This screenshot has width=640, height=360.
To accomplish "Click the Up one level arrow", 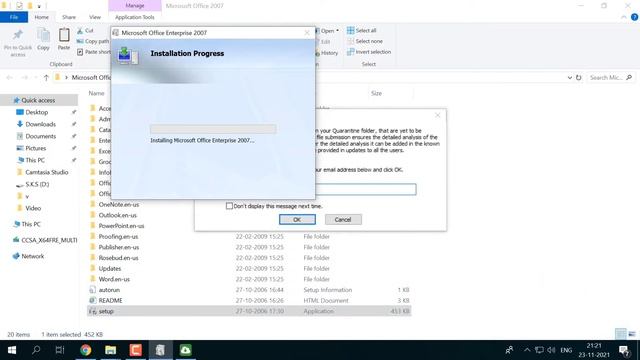I will point(46,78).
